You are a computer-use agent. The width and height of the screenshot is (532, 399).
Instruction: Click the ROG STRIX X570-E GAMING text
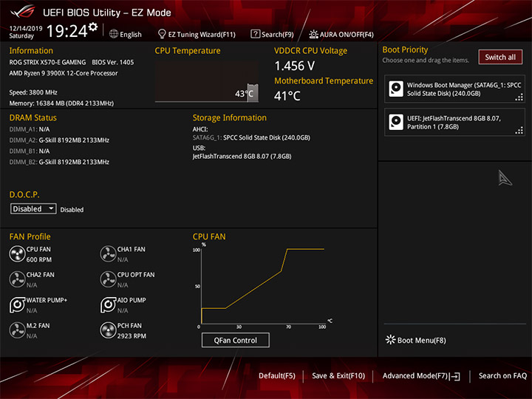(47, 62)
